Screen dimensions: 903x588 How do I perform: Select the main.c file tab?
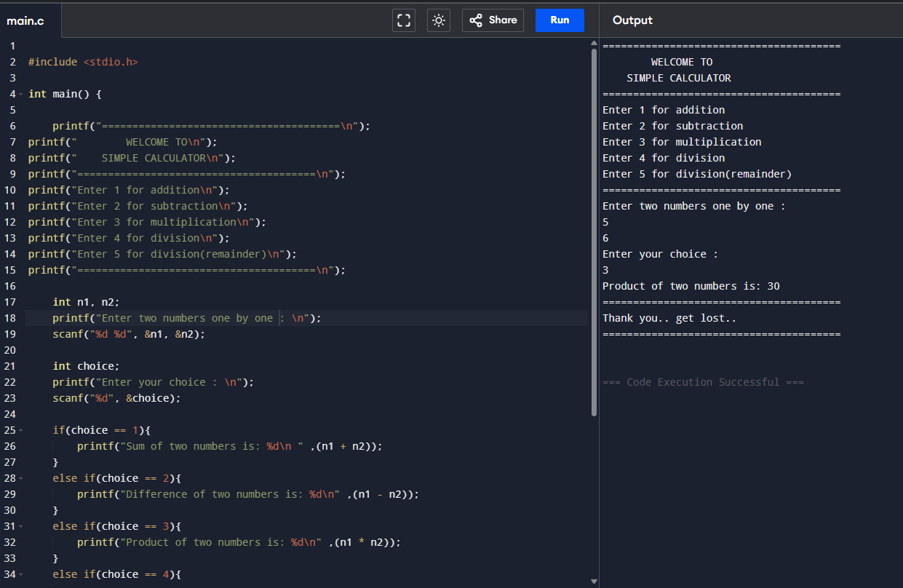click(26, 21)
